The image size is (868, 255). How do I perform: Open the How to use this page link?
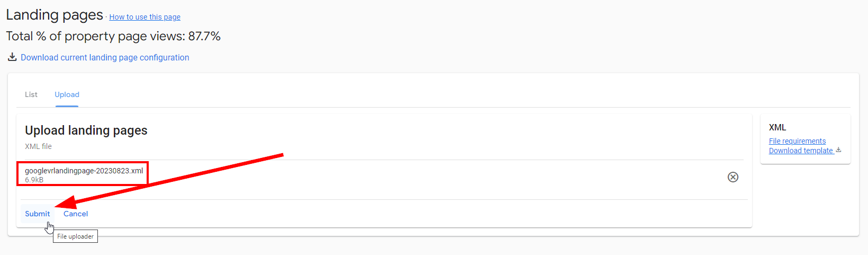[x=144, y=17]
